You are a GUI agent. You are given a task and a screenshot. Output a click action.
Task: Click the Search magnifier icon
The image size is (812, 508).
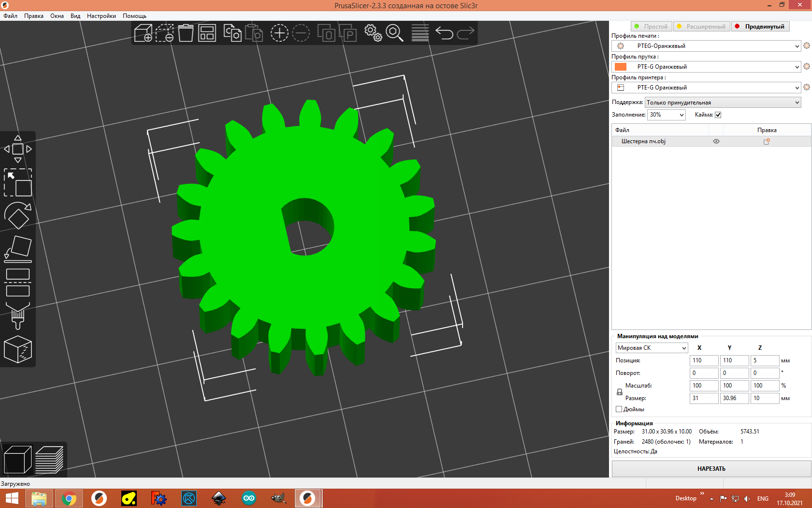point(394,33)
